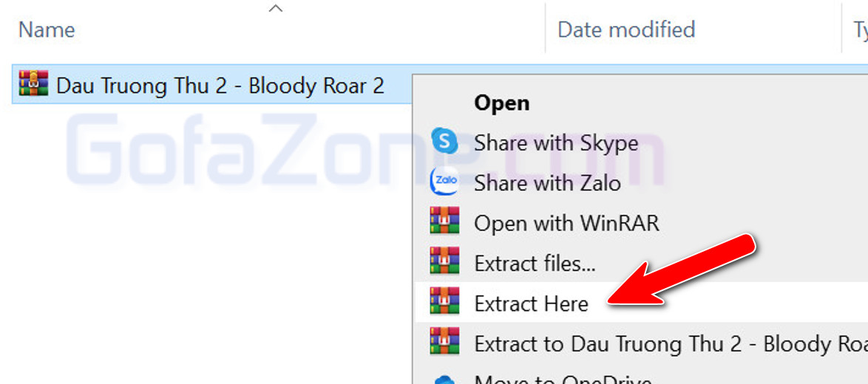This screenshot has width=868, height=384.
Task: Select Share with Zalo menu entry
Action: tap(640, 183)
